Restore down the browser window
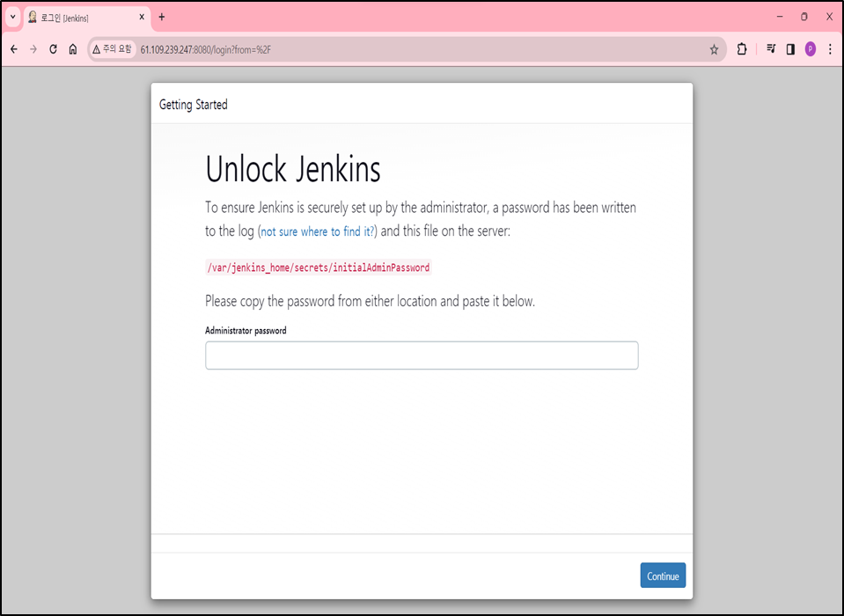 [804, 17]
